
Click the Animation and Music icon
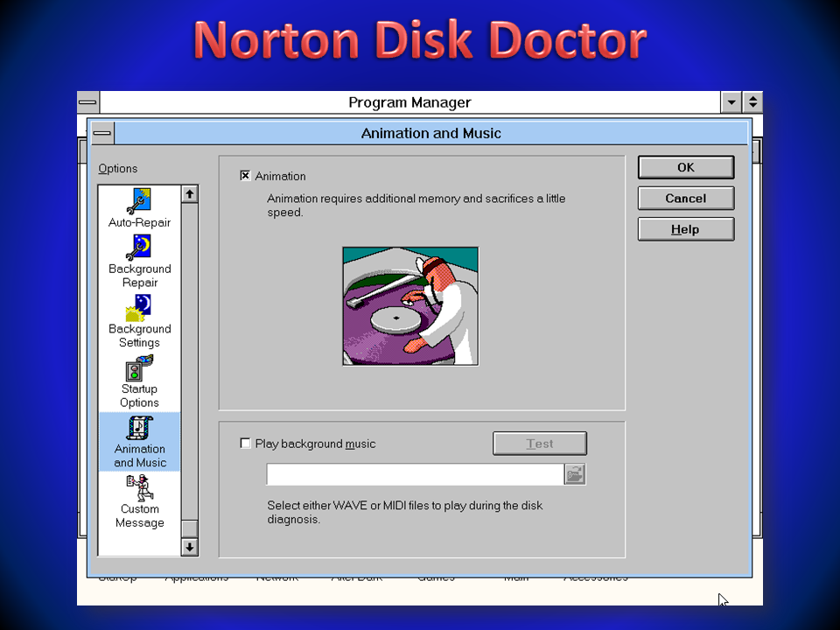139,428
